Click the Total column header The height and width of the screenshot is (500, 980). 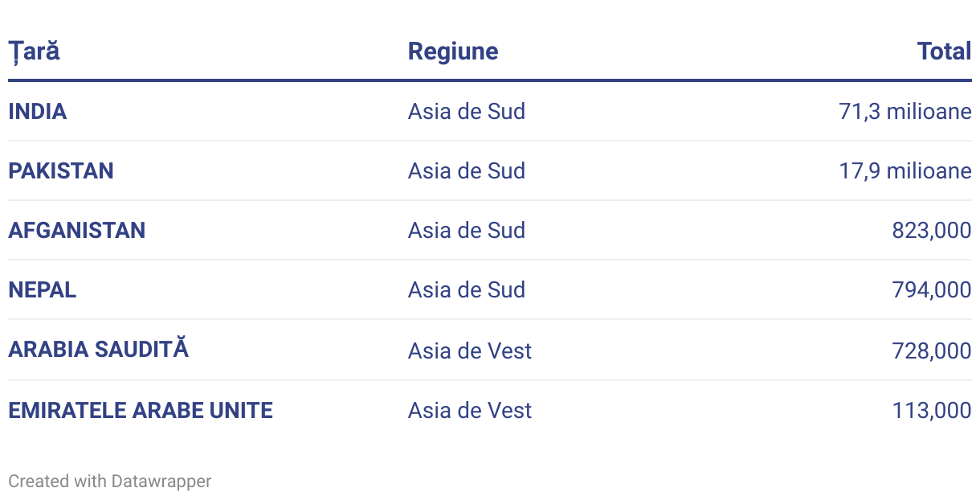coord(944,51)
